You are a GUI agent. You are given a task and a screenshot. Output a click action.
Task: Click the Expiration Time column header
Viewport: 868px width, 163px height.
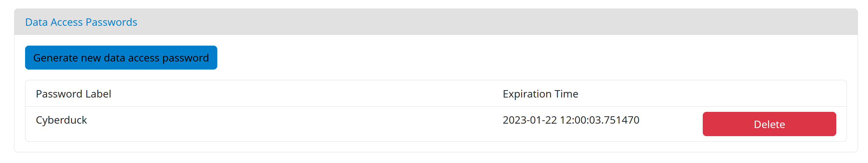coord(540,94)
